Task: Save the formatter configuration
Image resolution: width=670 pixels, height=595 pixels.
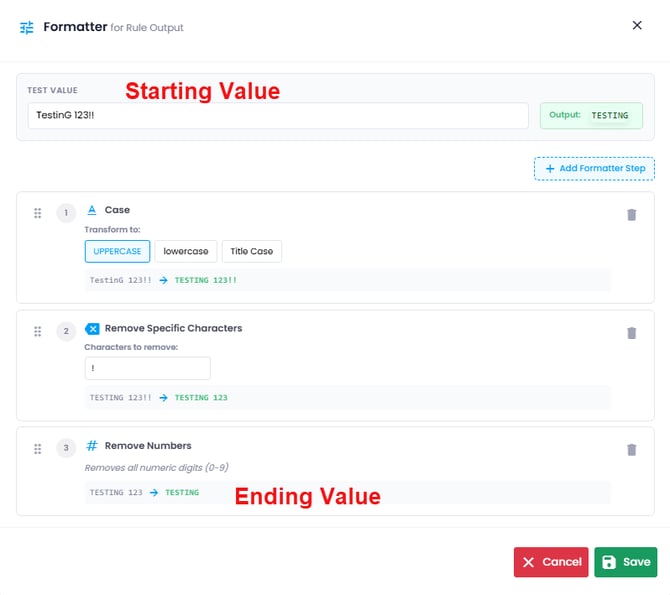Action: coord(625,562)
